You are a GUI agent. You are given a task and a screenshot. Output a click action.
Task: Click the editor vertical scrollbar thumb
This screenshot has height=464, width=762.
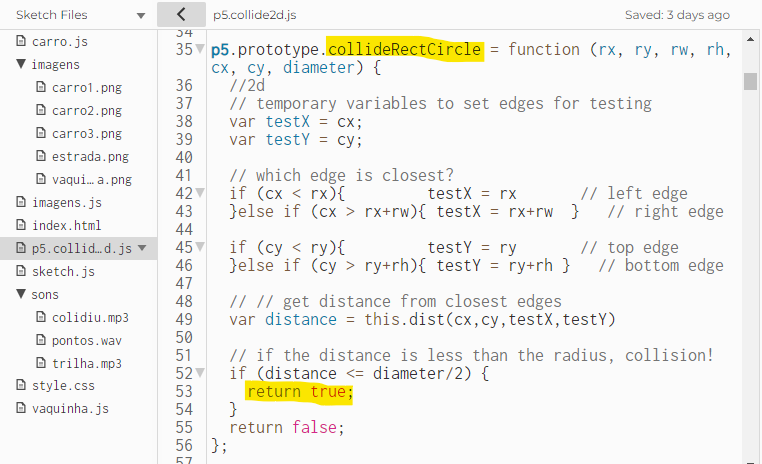click(750, 81)
